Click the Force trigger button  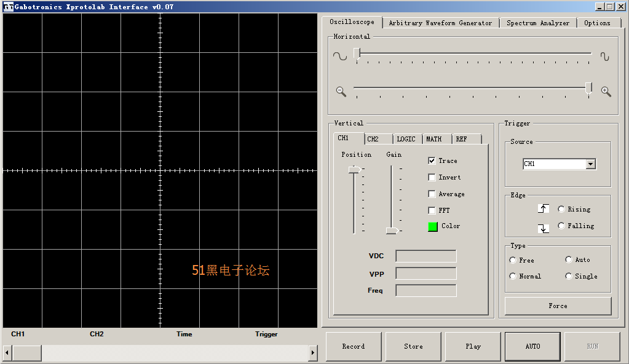click(558, 306)
